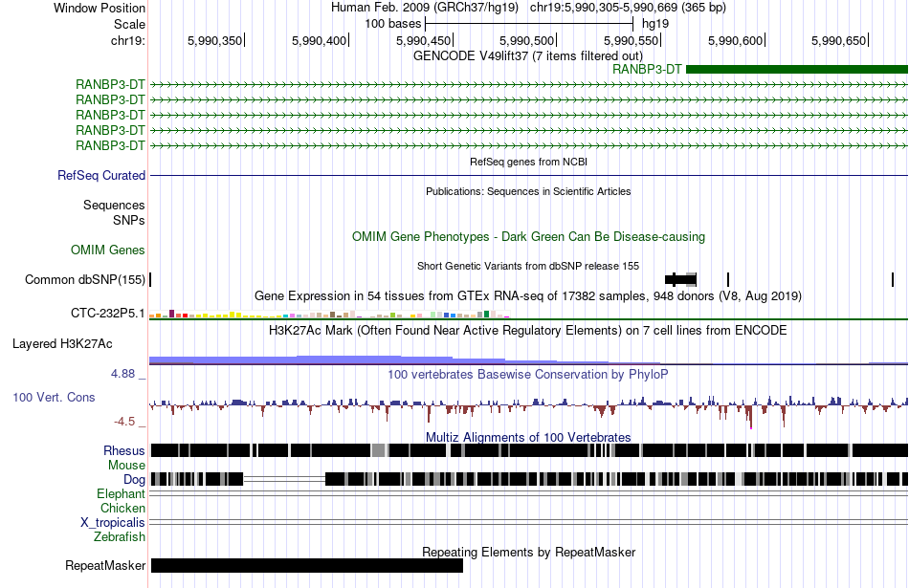Click the Chicken species label
The image size is (909, 588).
click(122, 508)
